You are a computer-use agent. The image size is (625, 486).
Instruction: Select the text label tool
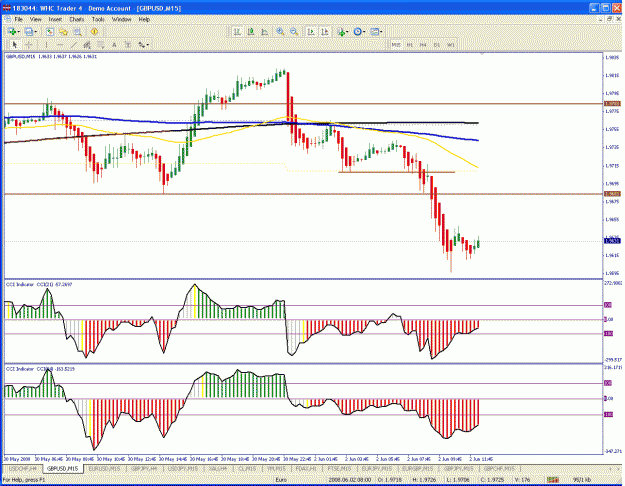(128, 45)
